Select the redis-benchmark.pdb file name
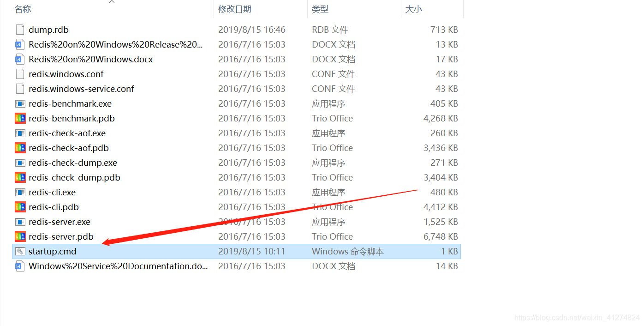The height and width of the screenshot is (326, 644). pyautogui.click(x=72, y=119)
